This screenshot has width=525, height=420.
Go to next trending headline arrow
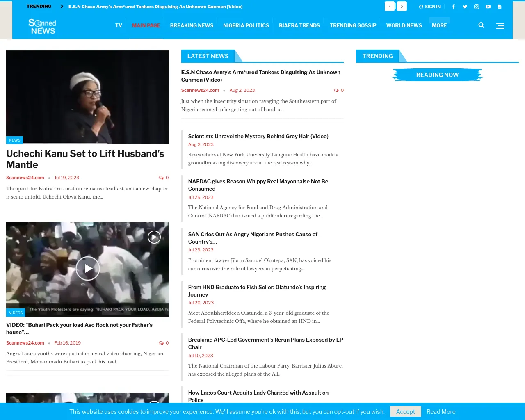(402, 6)
